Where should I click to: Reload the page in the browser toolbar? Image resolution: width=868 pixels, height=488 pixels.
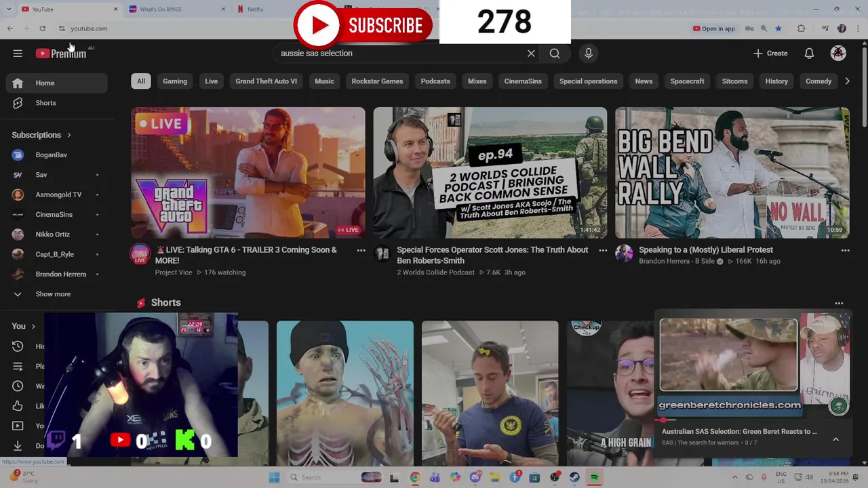pyautogui.click(x=42, y=28)
